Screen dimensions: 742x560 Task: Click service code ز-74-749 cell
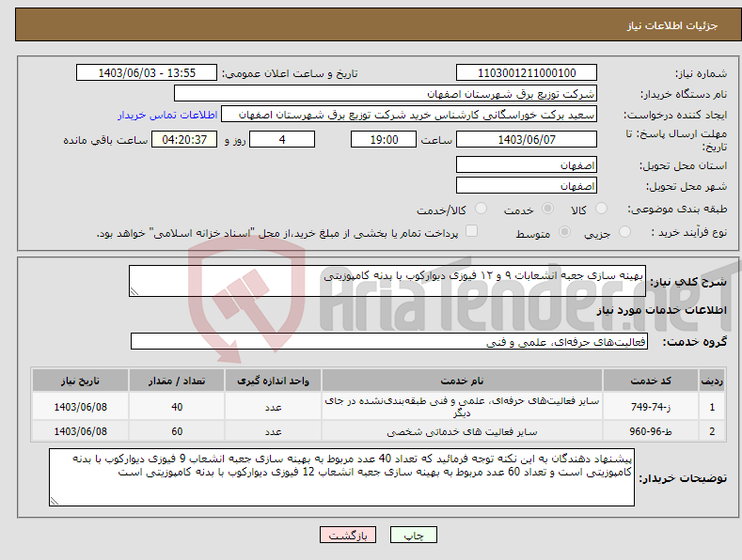pyautogui.click(x=651, y=407)
